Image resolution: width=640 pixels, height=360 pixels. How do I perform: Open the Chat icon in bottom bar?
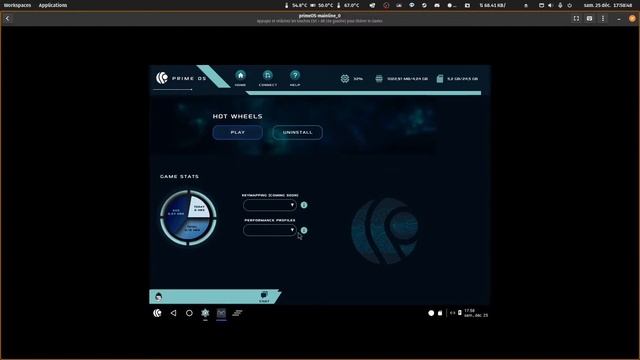[x=264, y=296]
